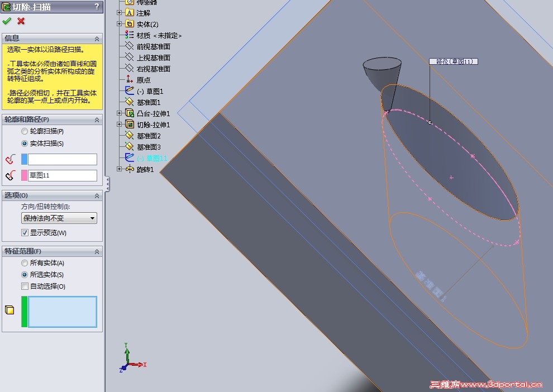Select 所选实体(S) radio button

pos(25,275)
